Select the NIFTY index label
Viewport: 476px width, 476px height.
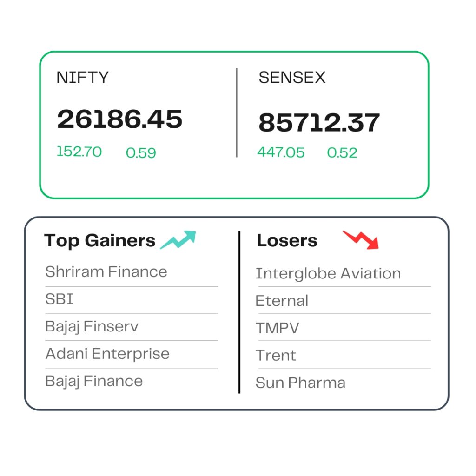[x=82, y=77]
